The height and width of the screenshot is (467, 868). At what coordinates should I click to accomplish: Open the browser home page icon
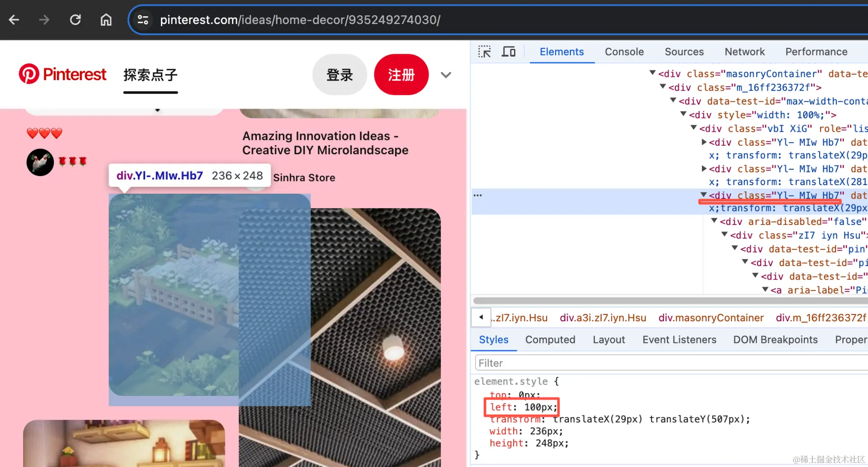point(106,20)
